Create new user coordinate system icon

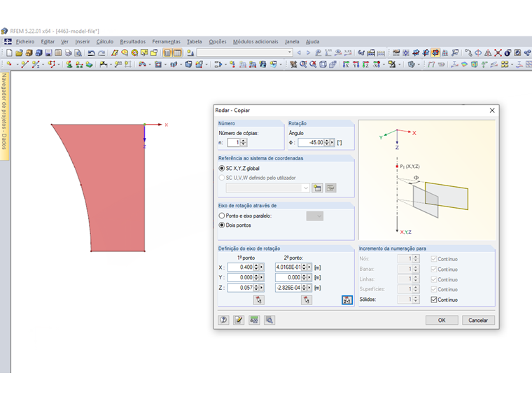click(x=317, y=188)
